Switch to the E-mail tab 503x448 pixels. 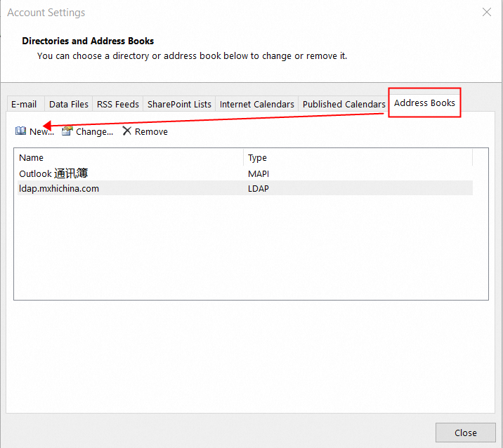click(25, 104)
